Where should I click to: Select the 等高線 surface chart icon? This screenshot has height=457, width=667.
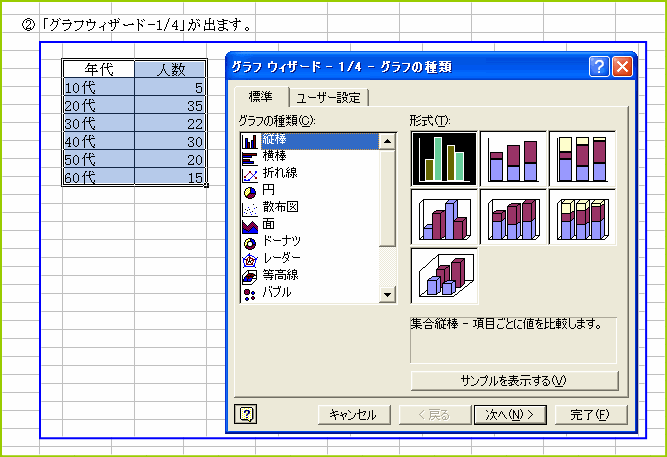[250, 277]
